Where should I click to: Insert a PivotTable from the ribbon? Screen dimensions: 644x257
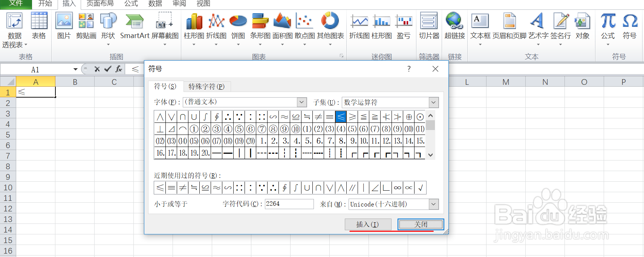coord(15,30)
